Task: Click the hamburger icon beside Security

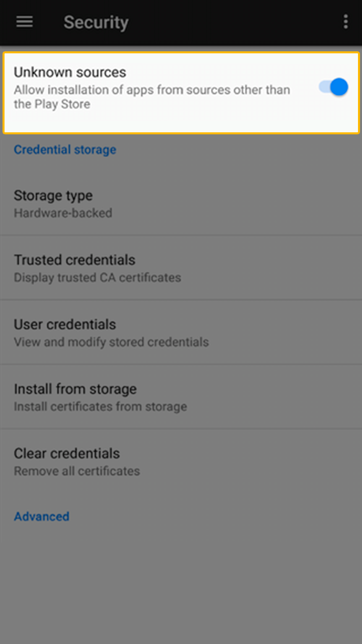Action: point(24,22)
